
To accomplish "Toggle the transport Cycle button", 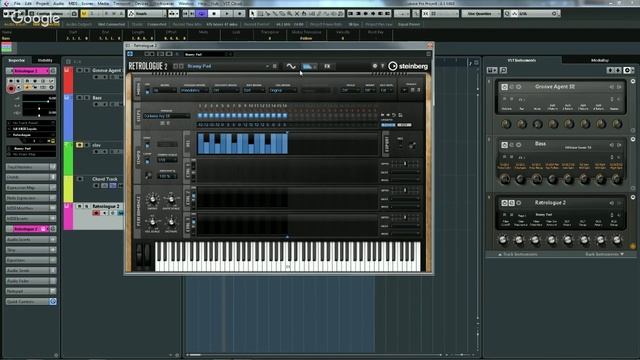I will click(202, 13).
